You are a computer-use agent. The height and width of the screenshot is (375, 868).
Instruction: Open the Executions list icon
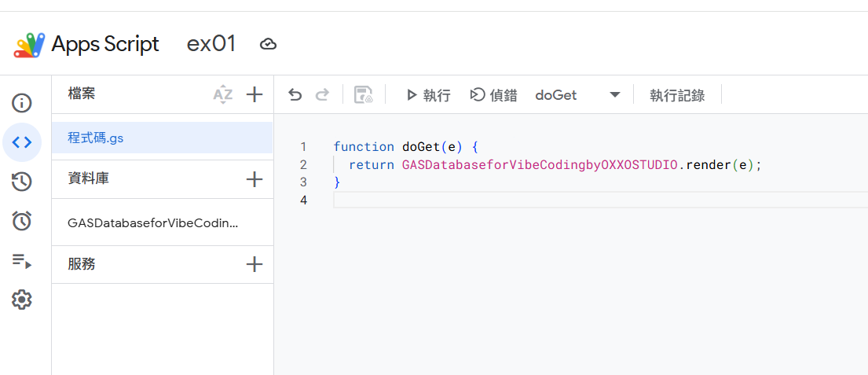coord(22,261)
